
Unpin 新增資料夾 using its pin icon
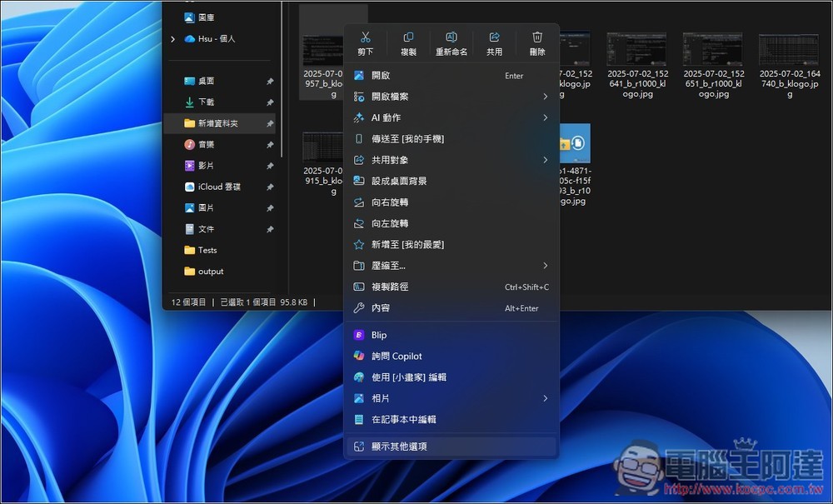click(270, 124)
